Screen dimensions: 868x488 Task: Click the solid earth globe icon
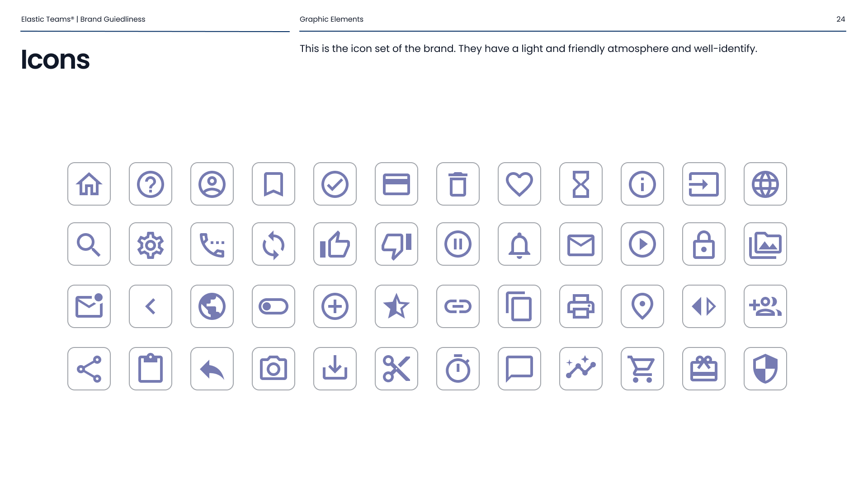click(212, 306)
